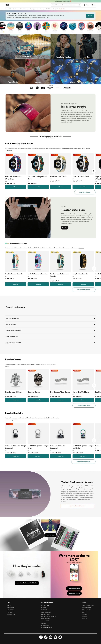Open REVIEWS footer link

pos(44,608)
